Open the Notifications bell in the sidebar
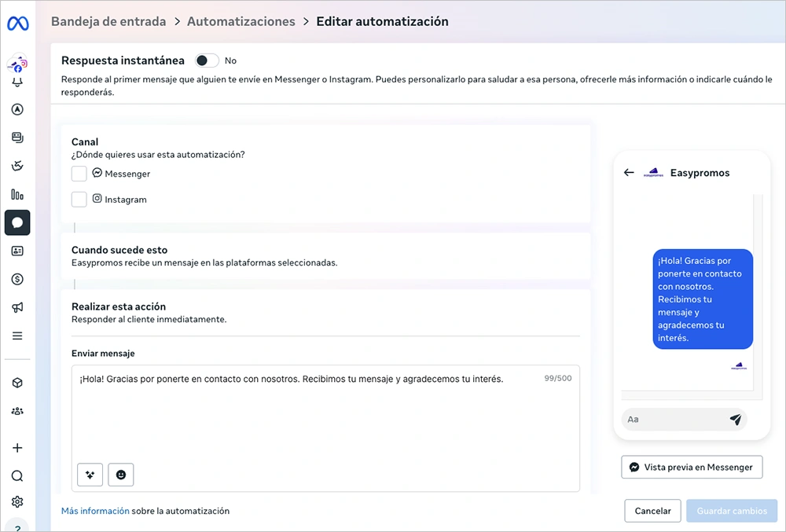Screen dimensions: 786x532 pos(17,81)
